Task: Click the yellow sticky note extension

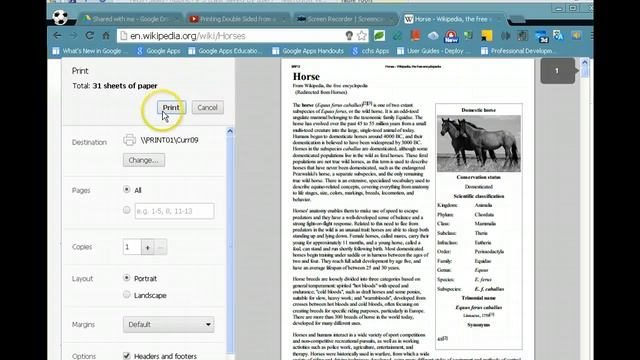Action: (487, 36)
